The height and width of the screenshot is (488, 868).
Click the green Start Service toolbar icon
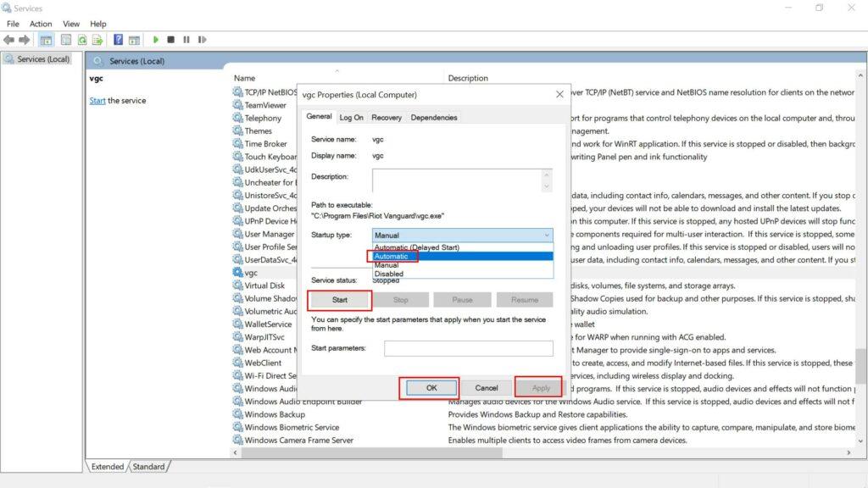(156, 40)
